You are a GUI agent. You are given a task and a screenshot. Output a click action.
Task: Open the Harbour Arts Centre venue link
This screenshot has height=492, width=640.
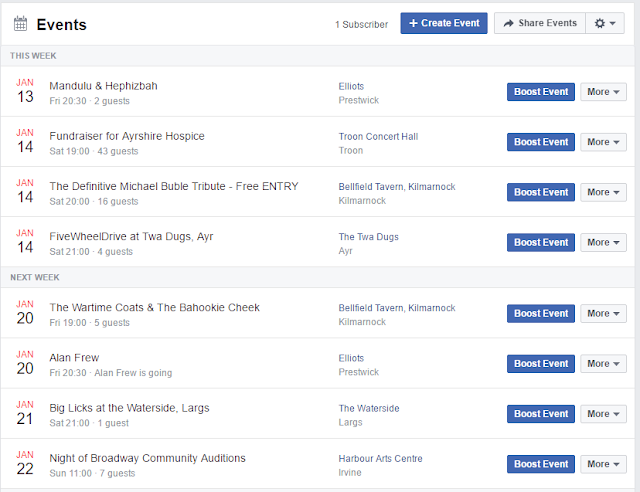[x=380, y=459]
